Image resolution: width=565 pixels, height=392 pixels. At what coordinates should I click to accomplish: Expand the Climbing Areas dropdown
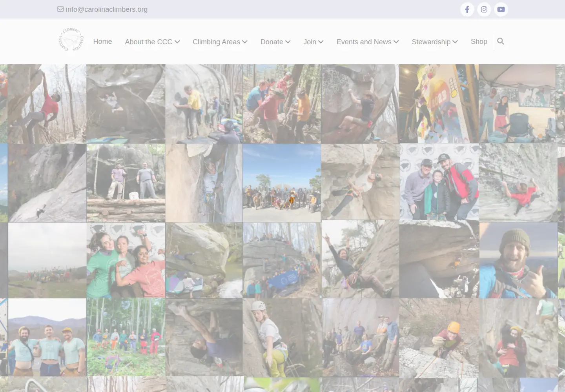(220, 42)
